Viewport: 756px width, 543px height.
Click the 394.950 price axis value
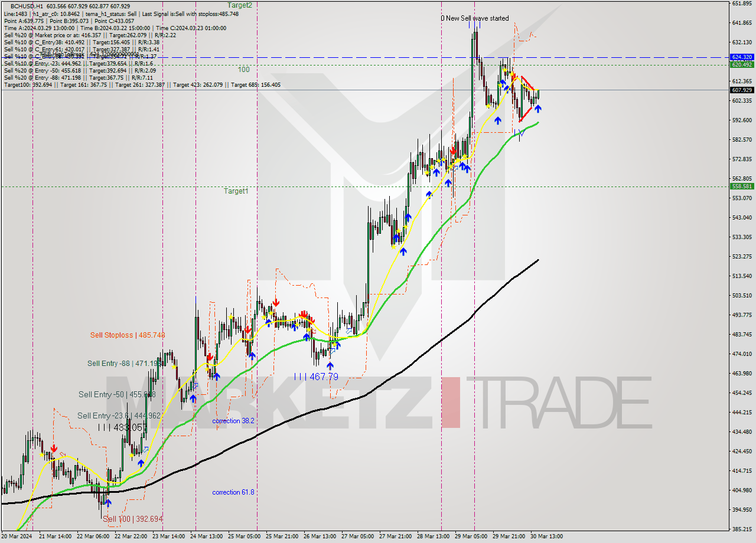742,510
